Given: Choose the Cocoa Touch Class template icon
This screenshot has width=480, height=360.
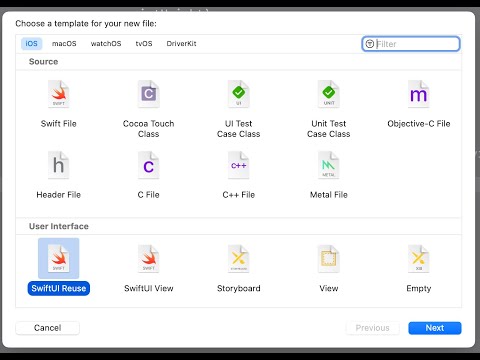Looking at the screenshot, I should [149, 94].
